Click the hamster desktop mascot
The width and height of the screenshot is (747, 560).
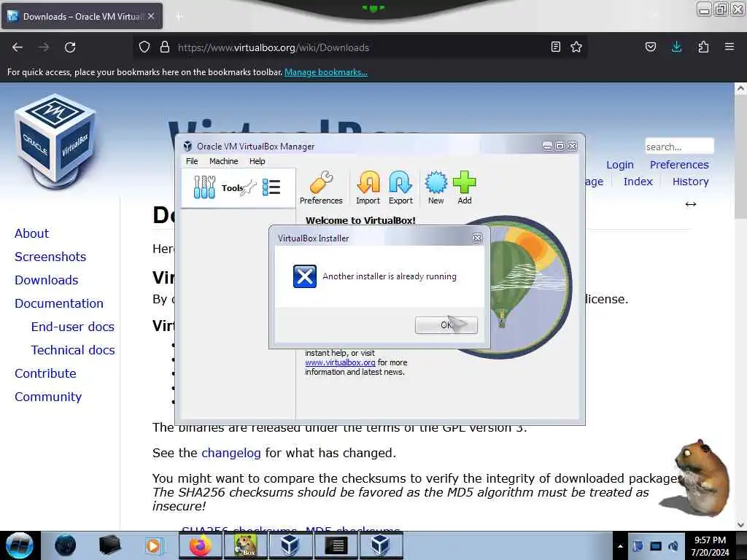695,478
